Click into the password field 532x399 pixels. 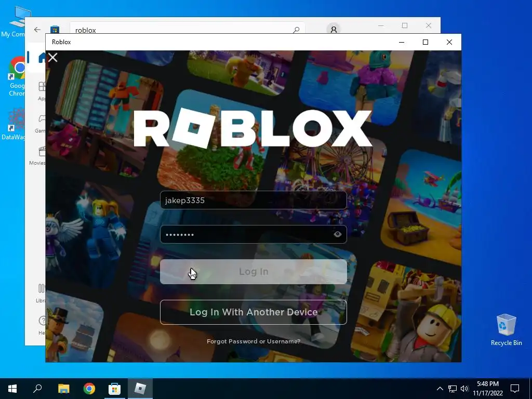[x=254, y=234]
